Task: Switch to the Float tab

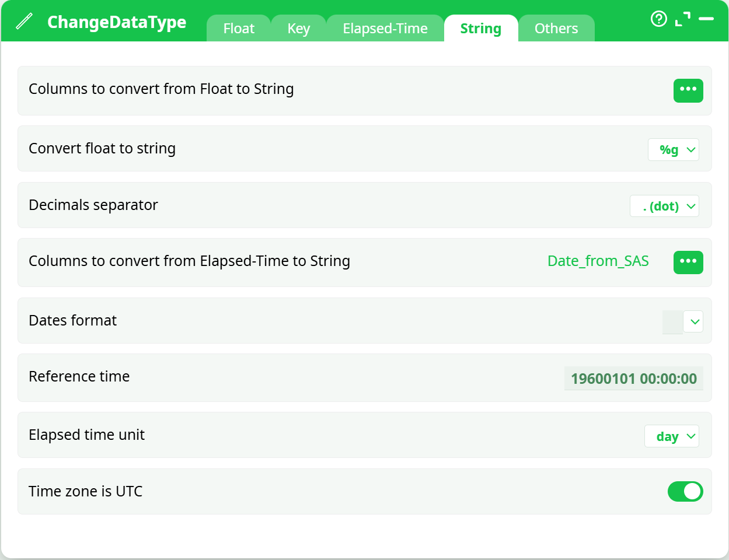Action: pos(239,29)
